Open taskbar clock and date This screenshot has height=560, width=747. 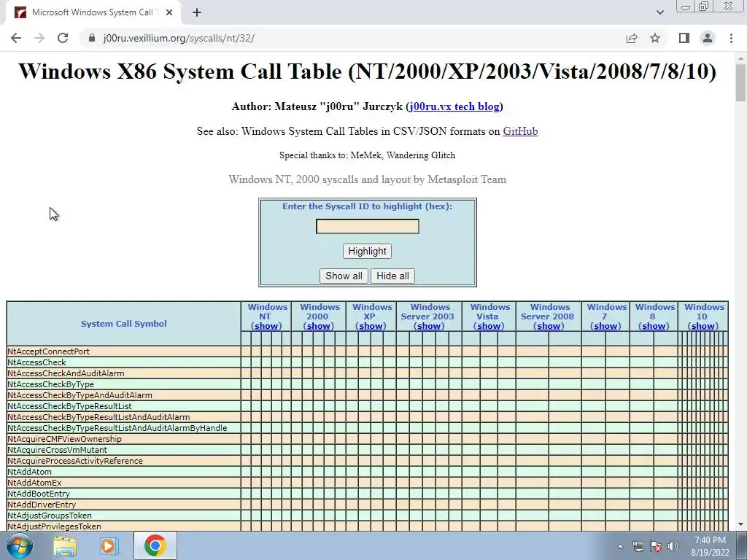710,546
